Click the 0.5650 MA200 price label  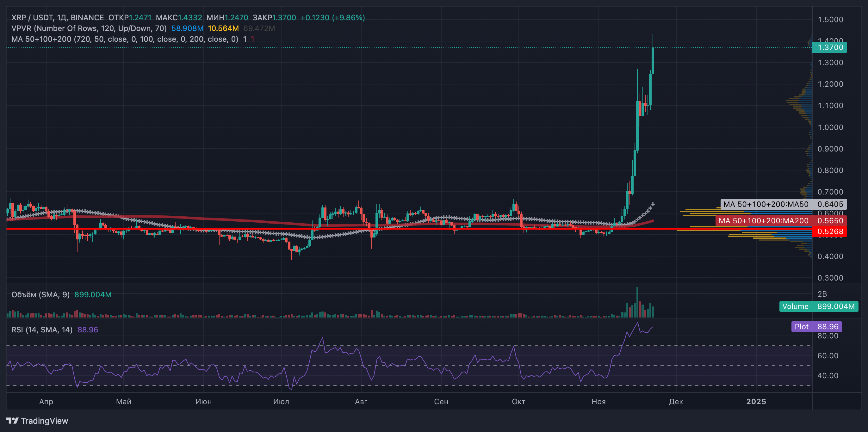[x=830, y=221]
